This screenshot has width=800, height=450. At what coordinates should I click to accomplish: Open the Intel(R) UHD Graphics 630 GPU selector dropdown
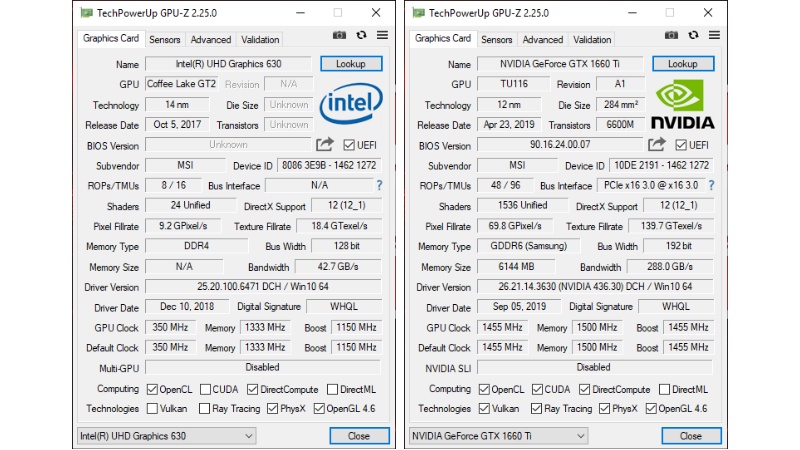(x=166, y=436)
